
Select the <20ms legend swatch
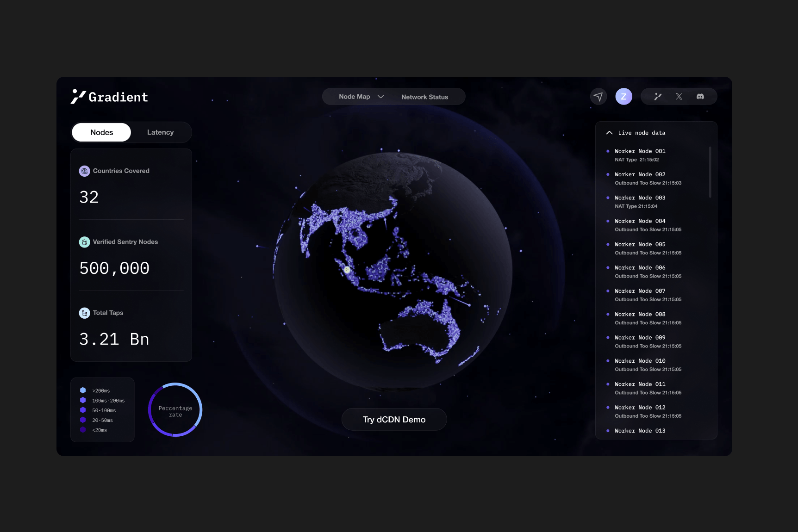(x=83, y=430)
